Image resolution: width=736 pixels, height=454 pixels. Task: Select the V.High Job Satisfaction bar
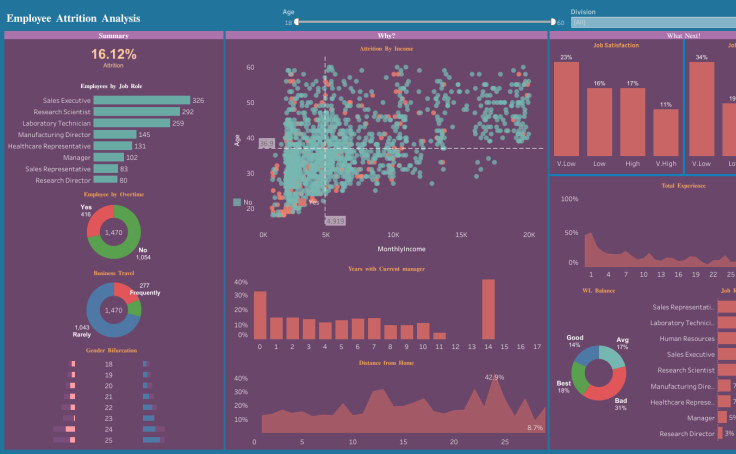pyautogui.click(x=666, y=132)
